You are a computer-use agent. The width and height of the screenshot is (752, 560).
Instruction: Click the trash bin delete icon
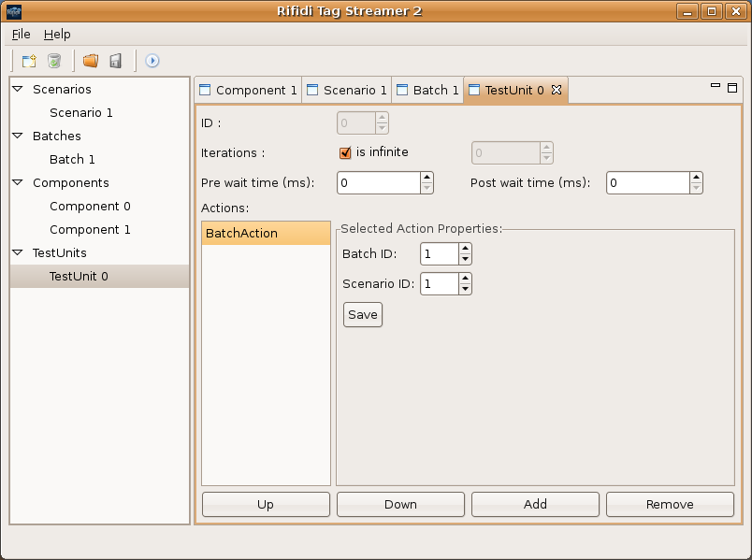click(x=54, y=61)
